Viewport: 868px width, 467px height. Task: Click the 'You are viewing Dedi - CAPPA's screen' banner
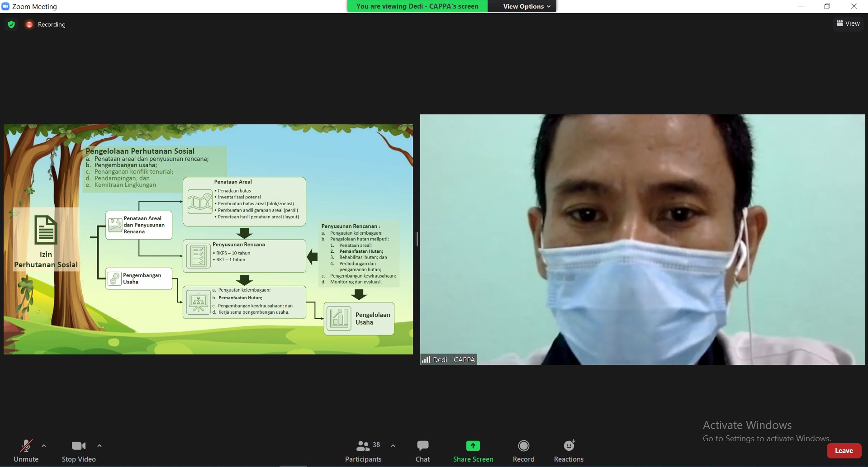pos(417,6)
